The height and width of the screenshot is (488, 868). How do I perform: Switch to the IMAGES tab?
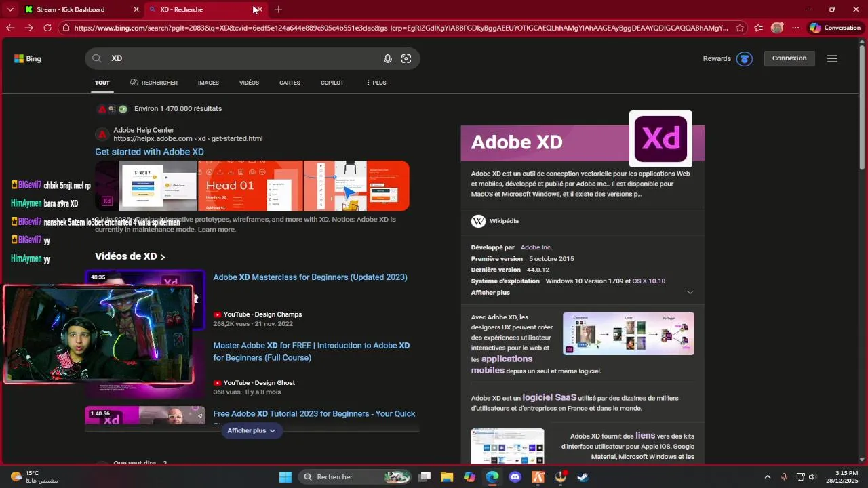pos(208,83)
